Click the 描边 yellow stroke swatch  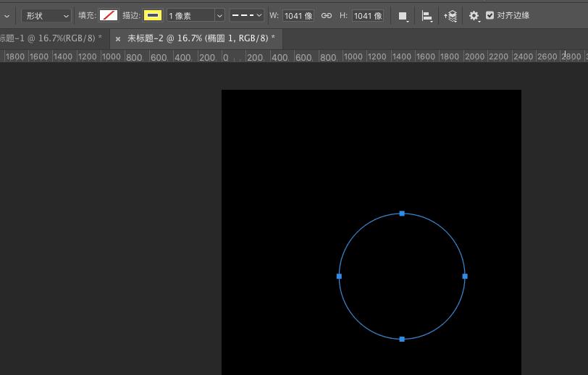pyautogui.click(x=153, y=15)
